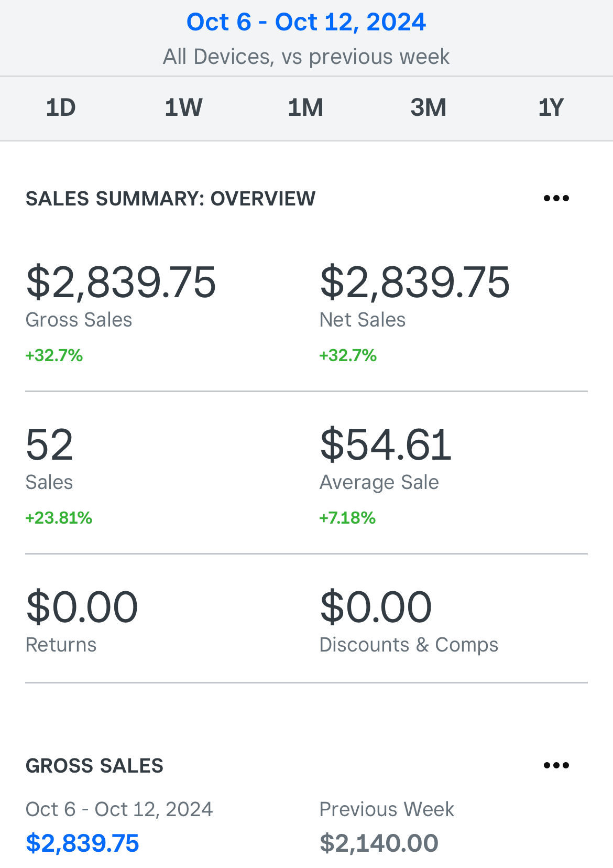Image resolution: width=613 pixels, height=868 pixels.
Task: Choose the 1Y time range tab
Action: pos(551,108)
